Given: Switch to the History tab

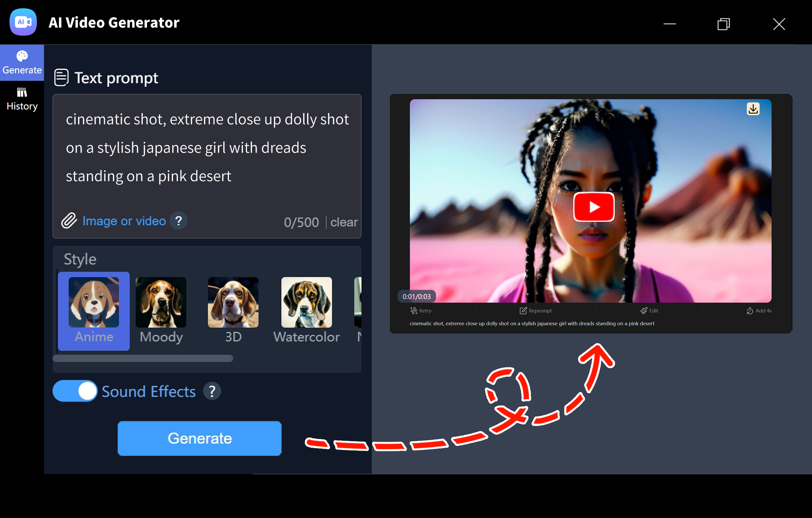Looking at the screenshot, I should click(22, 98).
